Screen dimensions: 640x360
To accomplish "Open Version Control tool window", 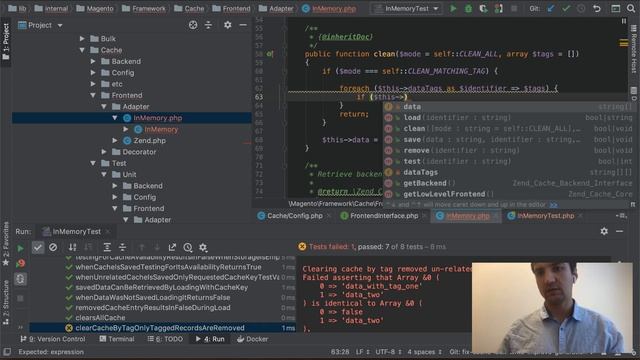I will [53, 339].
